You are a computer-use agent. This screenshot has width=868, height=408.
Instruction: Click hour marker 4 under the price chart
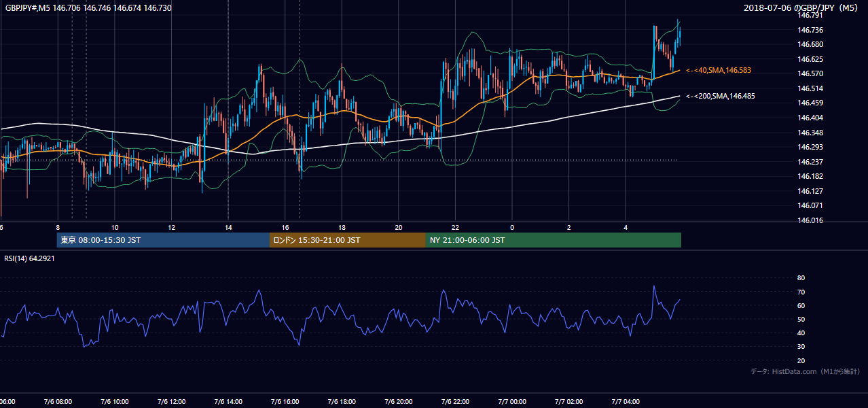point(626,227)
